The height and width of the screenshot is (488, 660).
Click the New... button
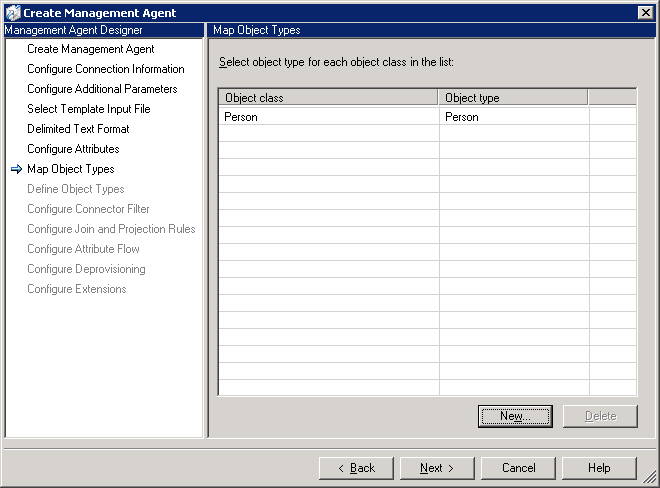tap(515, 416)
